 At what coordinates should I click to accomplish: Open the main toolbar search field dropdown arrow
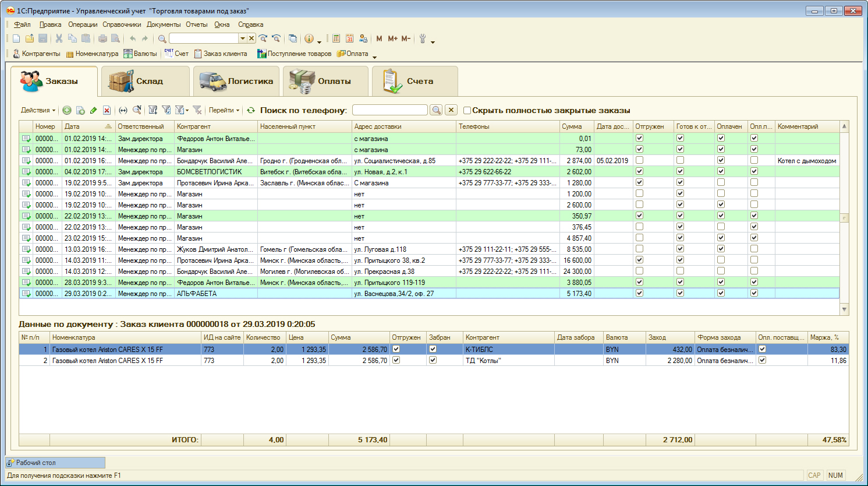243,38
